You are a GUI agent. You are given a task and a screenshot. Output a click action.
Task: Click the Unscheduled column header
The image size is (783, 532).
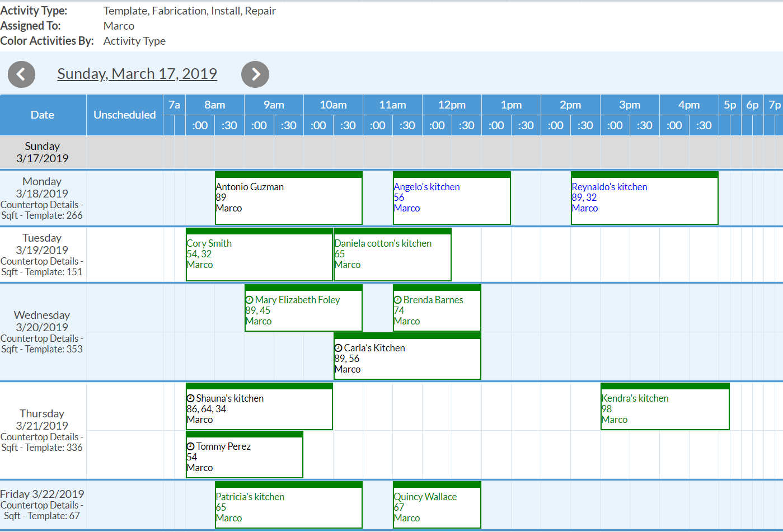point(124,114)
